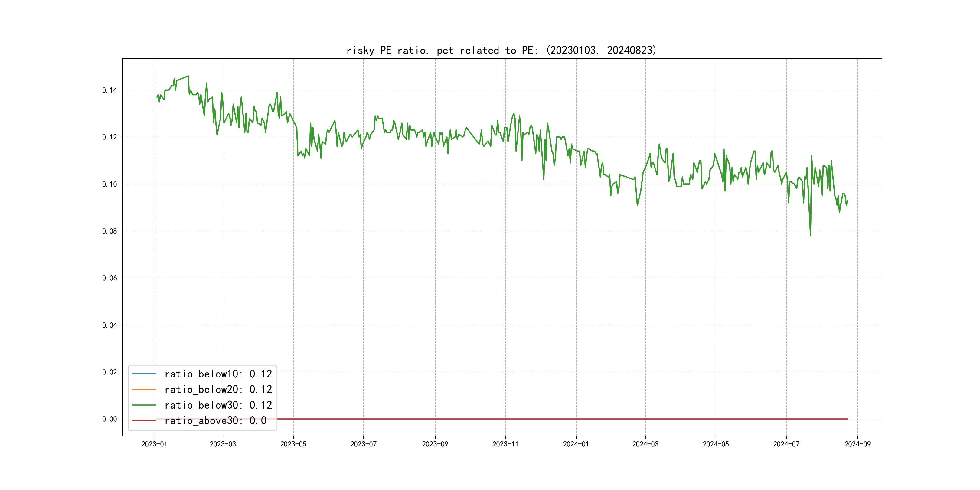
Task: Click the red ratio_above30 legend line swatch
Action: point(144,421)
